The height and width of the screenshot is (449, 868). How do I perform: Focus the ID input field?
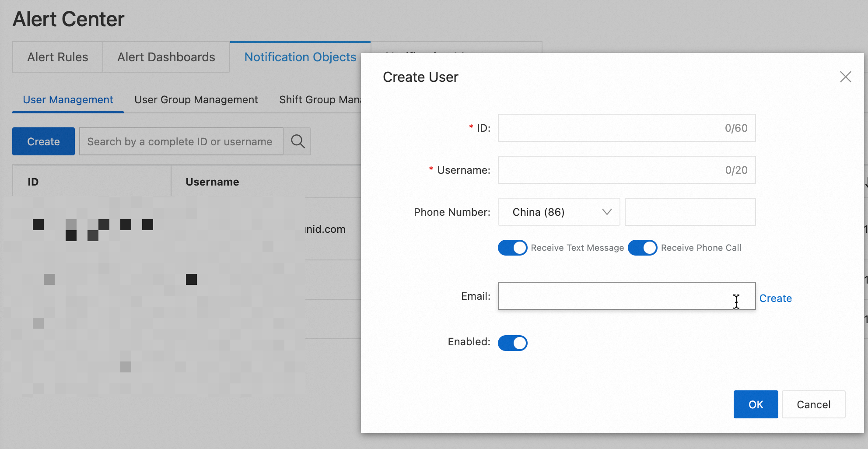626,128
